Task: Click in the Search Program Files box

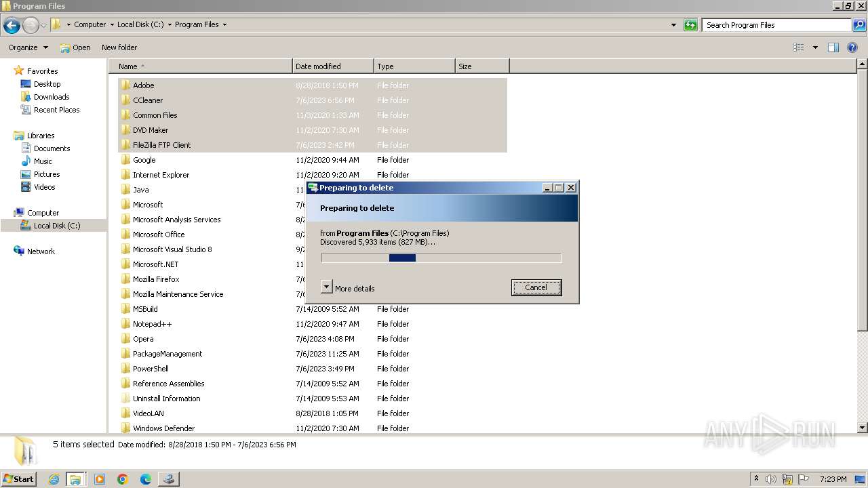Action: (777, 25)
